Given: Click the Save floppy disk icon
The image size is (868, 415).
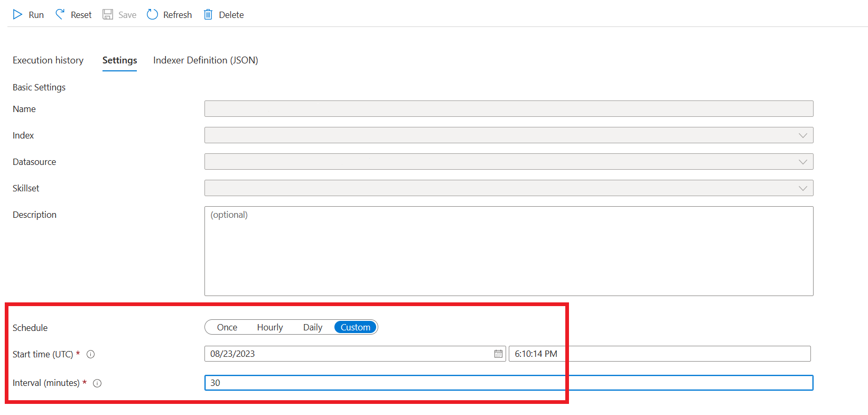Looking at the screenshot, I should point(108,14).
